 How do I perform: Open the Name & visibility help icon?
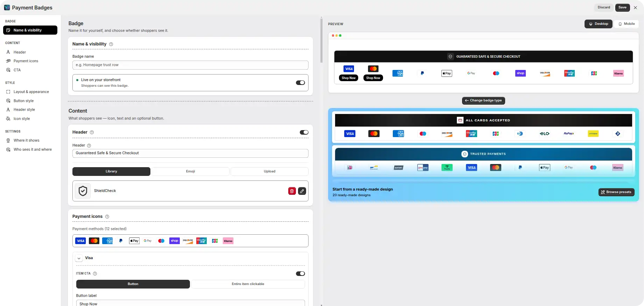pyautogui.click(x=111, y=44)
